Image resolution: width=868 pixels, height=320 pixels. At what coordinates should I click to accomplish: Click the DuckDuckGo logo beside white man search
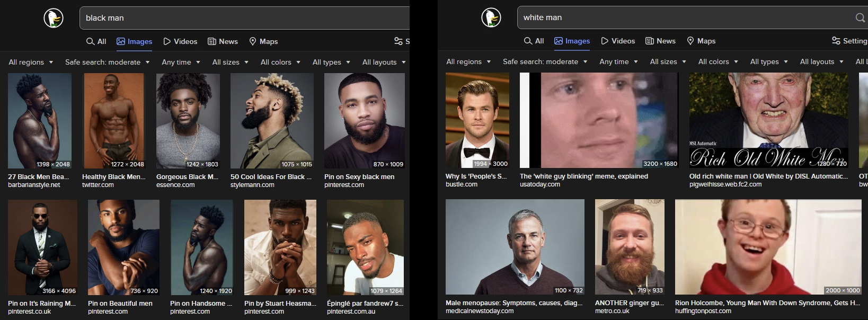[x=491, y=17]
